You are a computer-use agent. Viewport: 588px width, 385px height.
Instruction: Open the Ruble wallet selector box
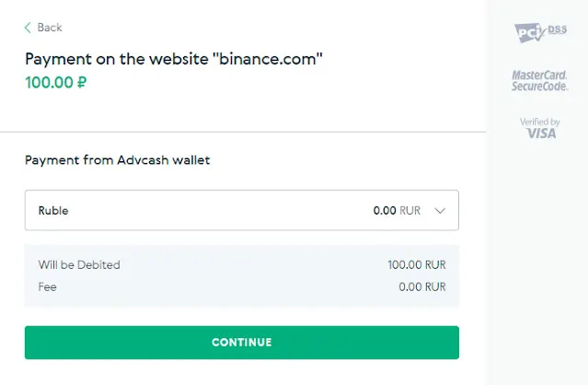242,210
